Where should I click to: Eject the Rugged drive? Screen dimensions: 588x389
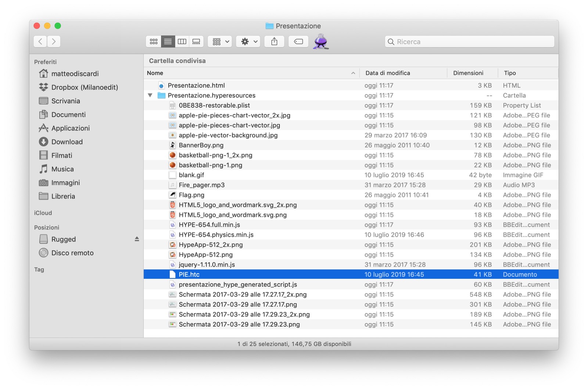pyautogui.click(x=137, y=239)
